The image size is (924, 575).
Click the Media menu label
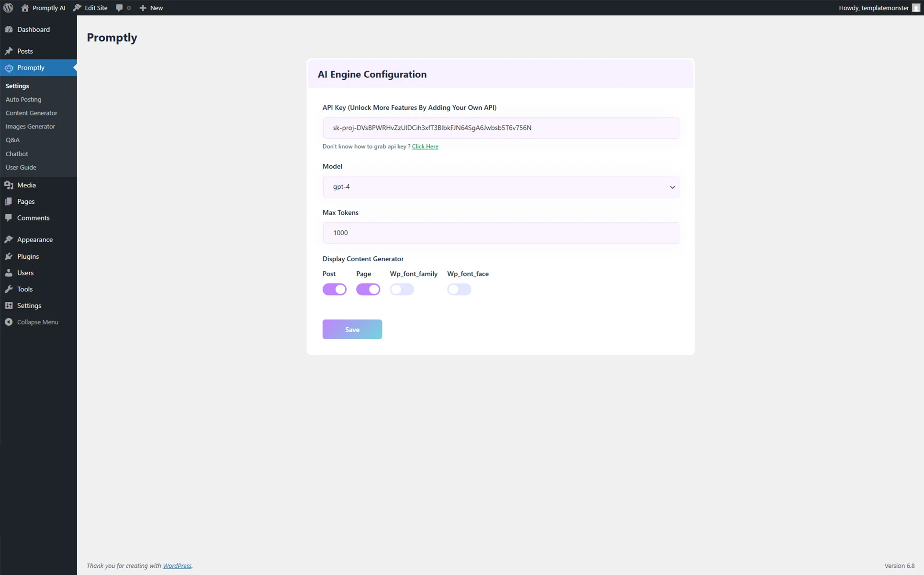27,185
